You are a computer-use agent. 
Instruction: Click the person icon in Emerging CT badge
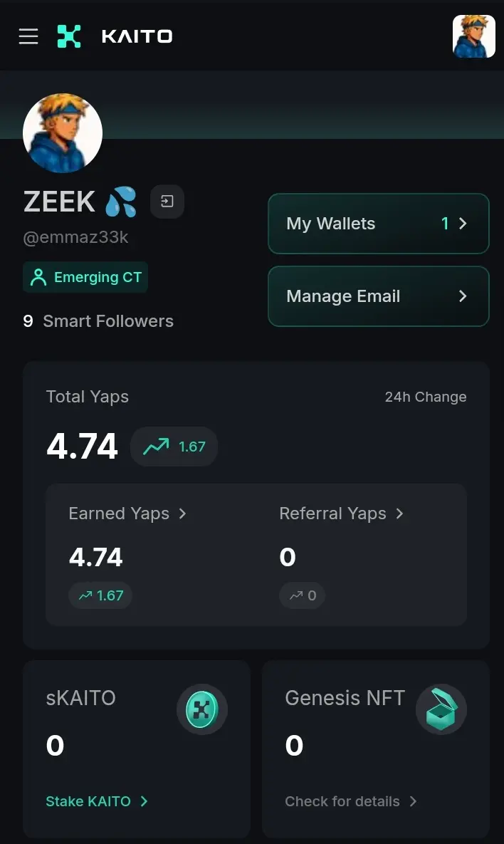pos(38,277)
